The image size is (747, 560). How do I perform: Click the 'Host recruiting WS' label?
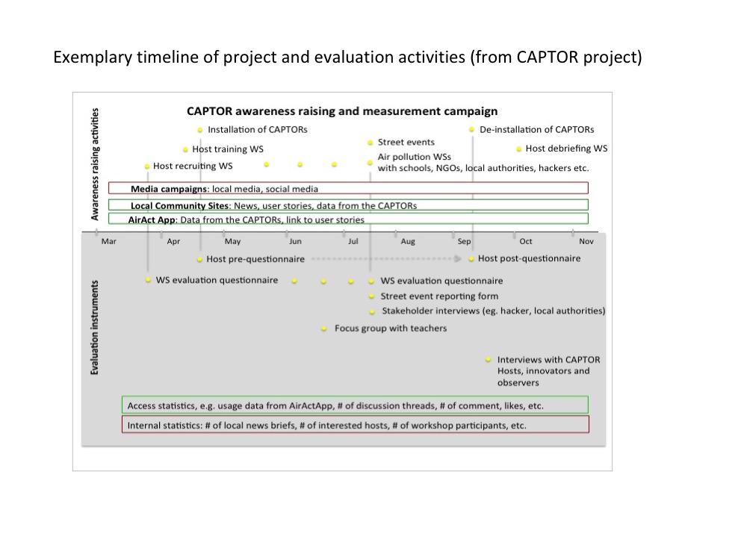(193, 166)
